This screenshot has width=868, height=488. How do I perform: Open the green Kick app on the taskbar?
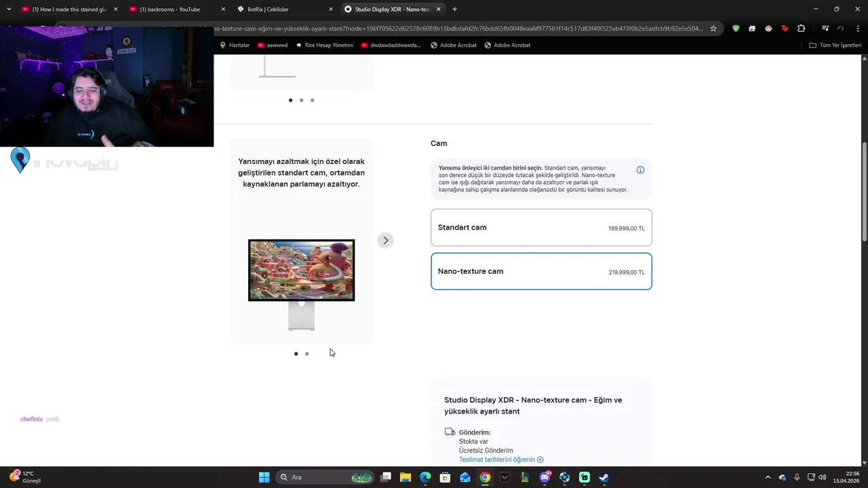585,477
